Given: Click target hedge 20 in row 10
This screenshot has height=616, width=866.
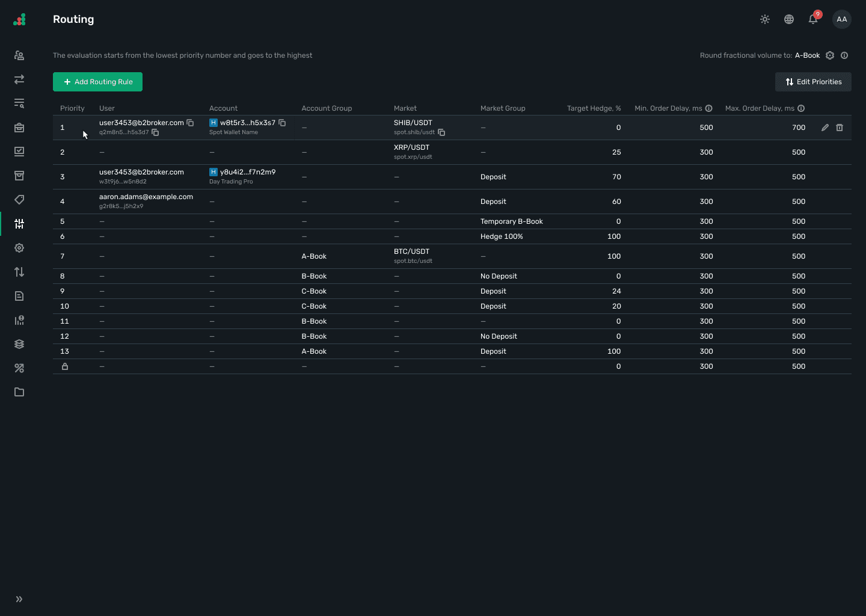Looking at the screenshot, I should point(616,306).
